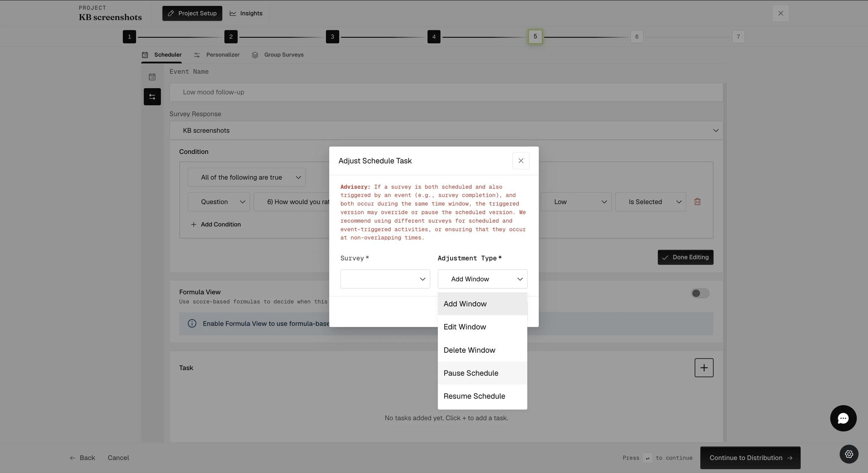Screen dimensions: 868x473
Task: Jump to step 2 in progress bar
Action: coord(231,36)
